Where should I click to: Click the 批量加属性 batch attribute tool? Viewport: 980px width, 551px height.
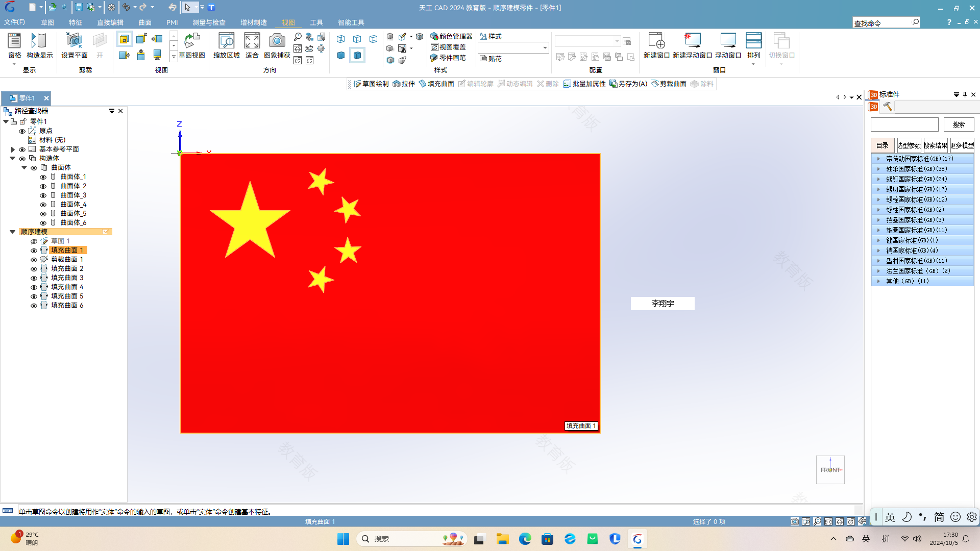pos(584,84)
